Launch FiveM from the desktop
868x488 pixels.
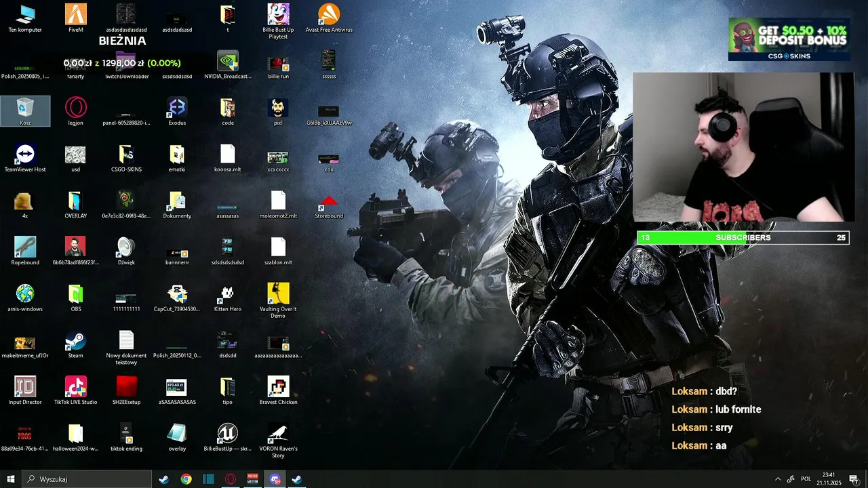click(75, 18)
